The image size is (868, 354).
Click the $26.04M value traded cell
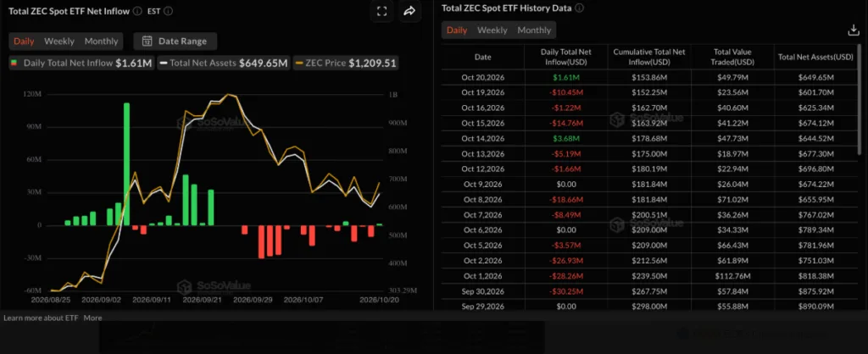(732, 184)
